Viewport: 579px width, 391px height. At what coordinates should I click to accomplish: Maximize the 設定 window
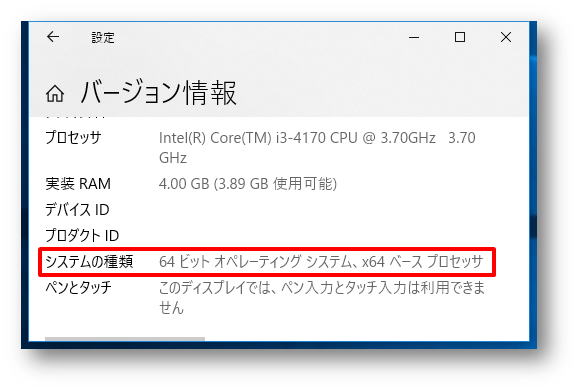460,37
